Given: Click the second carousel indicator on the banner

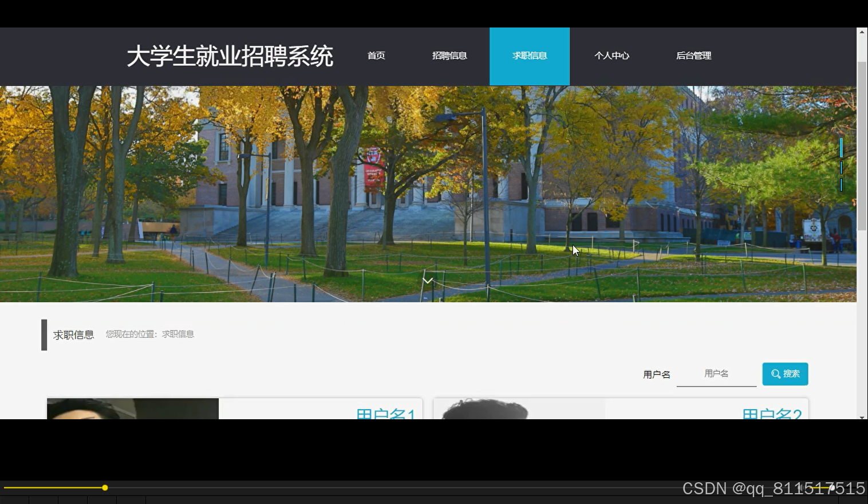Looking at the screenshot, I should [x=841, y=169].
